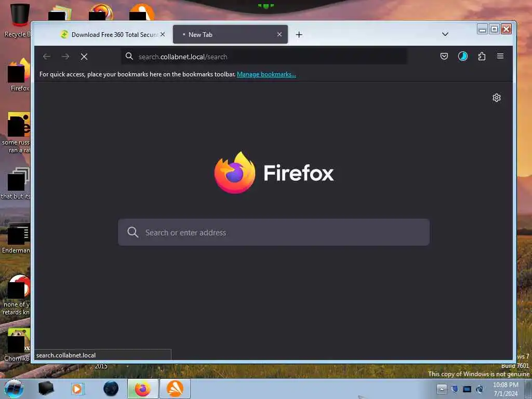
Task: Stop loading the page in Firefox
Action: pos(84,57)
